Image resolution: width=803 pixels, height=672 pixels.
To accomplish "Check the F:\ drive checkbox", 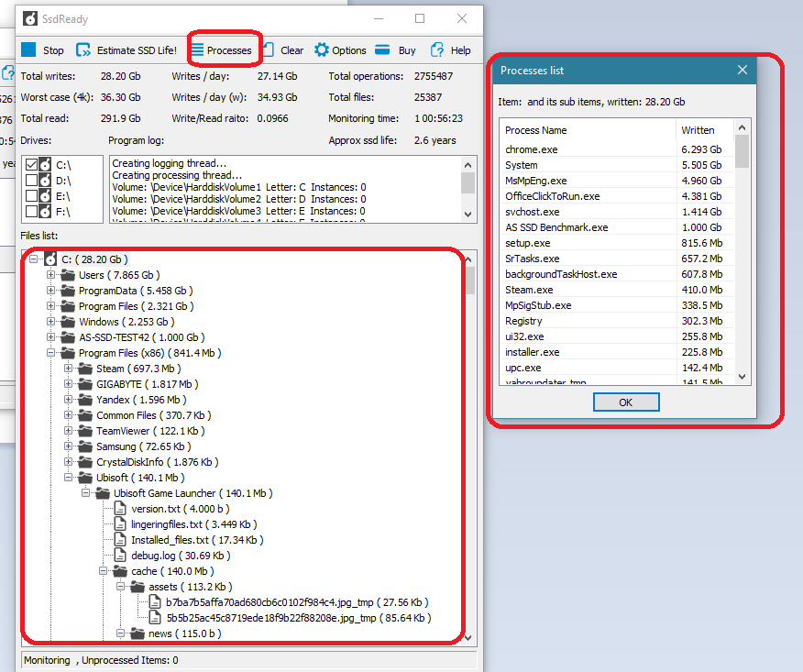I will tap(32, 211).
